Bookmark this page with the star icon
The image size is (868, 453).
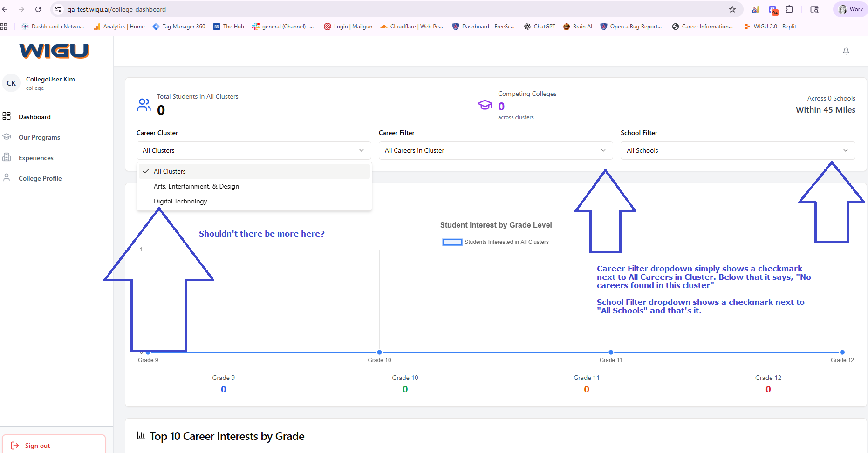732,9
